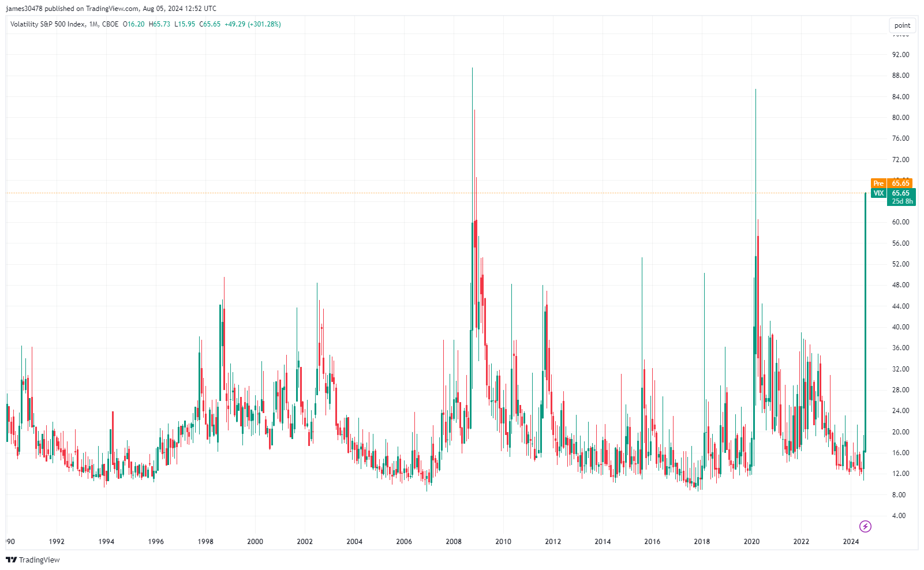Click the 1992 time axis label

click(x=57, y=542)
